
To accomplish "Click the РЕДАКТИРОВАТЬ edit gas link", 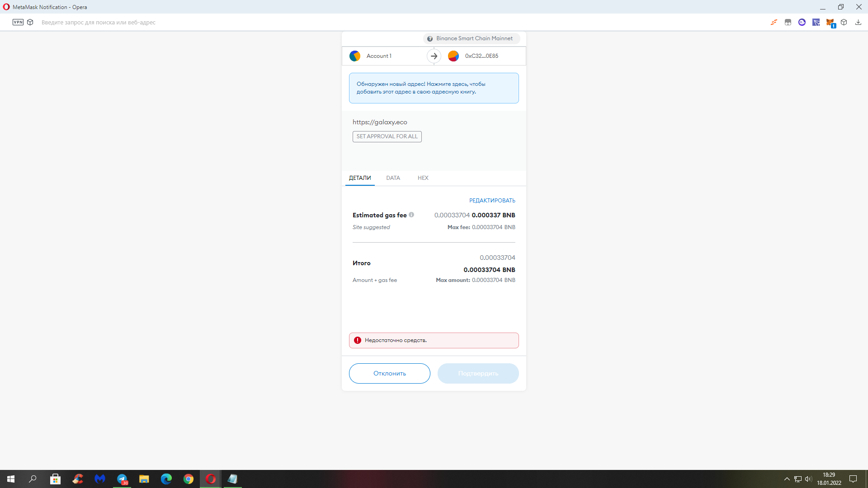I will click(x=492, y=201).
